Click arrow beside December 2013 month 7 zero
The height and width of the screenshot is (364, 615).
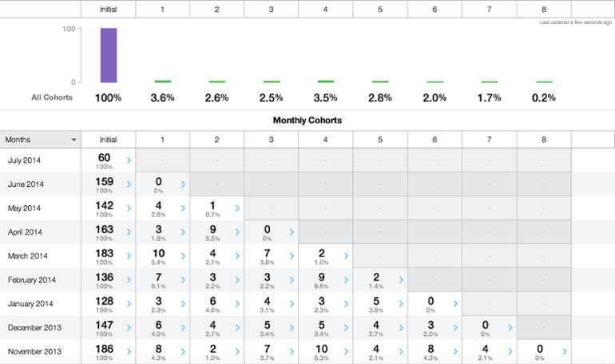pyautogui.click(x=510, y=327)
